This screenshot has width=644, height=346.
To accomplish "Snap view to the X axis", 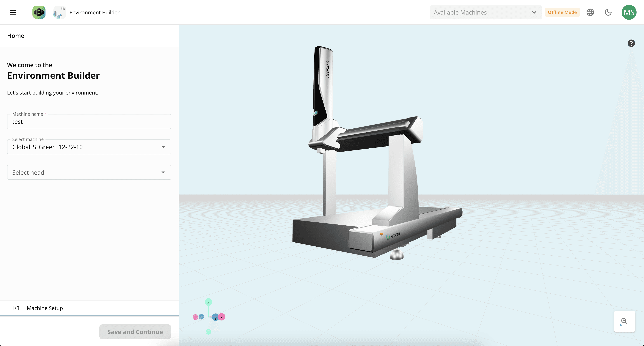I will [222, 317].
